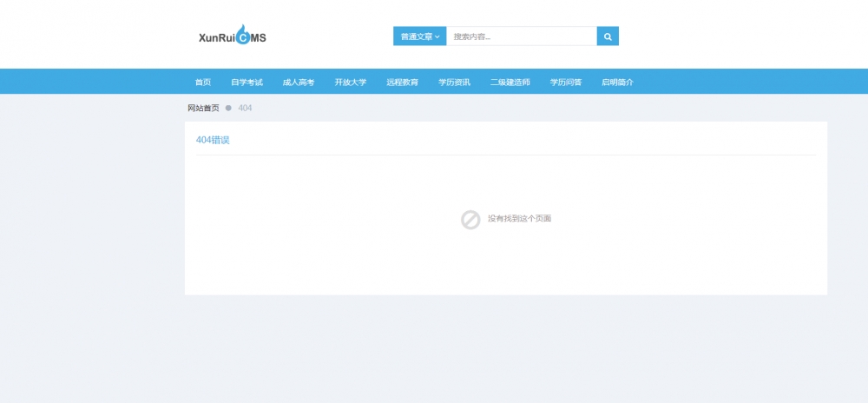
Task: Open the 启明简介 menu item
Action: pos(618,82)
